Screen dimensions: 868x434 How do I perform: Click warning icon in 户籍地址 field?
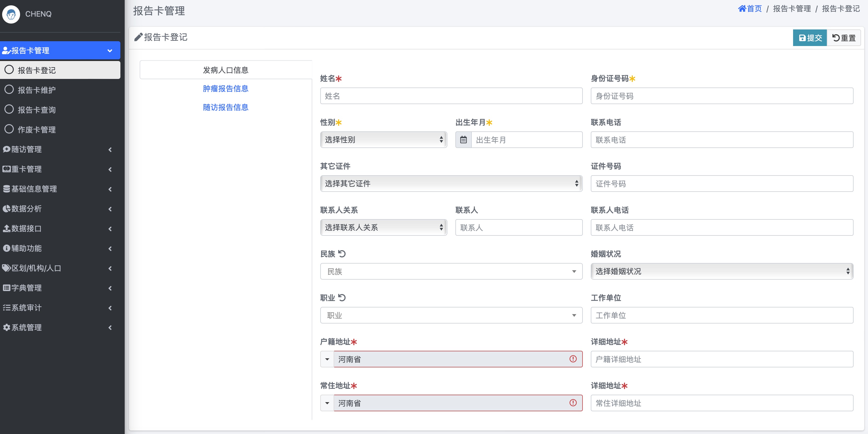pos(573,359)
